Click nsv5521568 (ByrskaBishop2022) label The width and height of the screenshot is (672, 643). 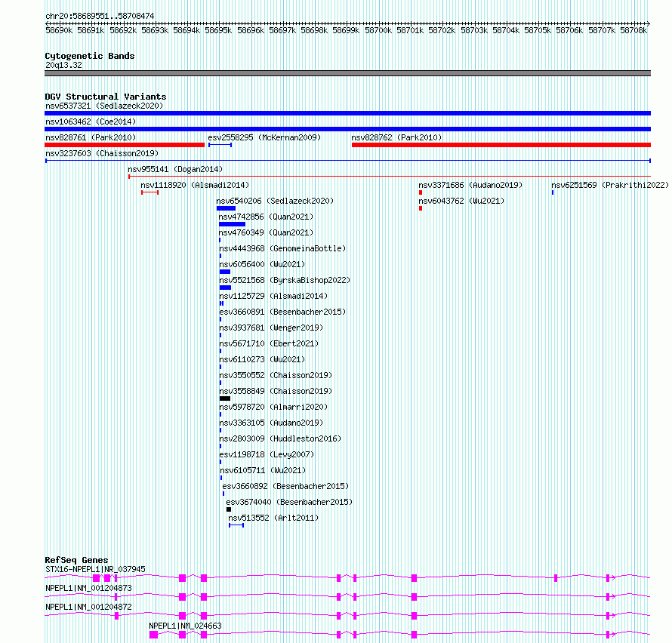tap(285, 280)
